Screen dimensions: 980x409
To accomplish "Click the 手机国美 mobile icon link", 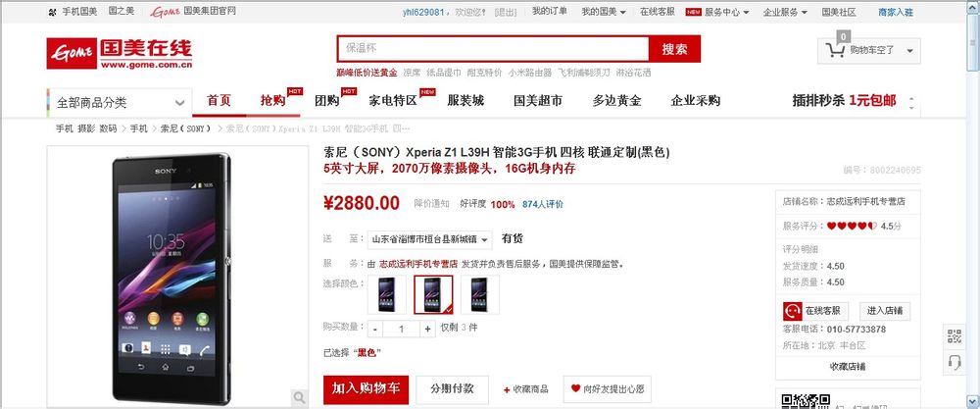I will [73, 11].
